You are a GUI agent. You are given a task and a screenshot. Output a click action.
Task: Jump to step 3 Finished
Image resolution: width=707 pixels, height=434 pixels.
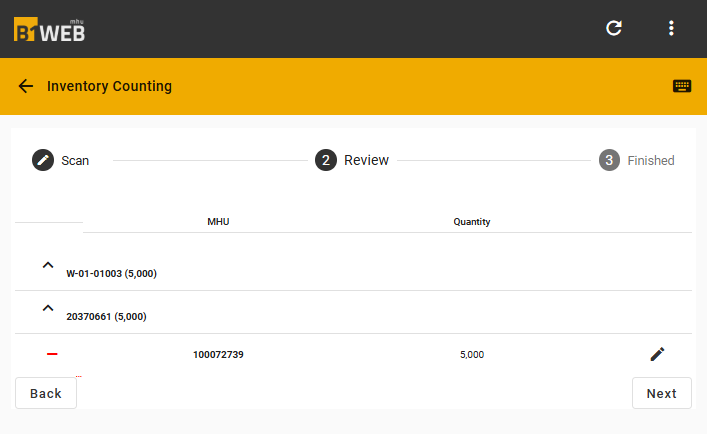pyautogui.click(x=636, y=160)
